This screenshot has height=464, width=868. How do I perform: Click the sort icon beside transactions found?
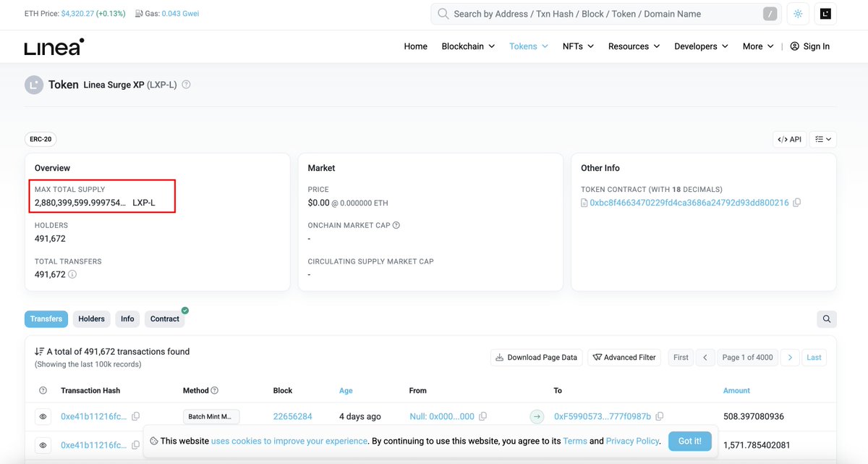tap(39, 351)
